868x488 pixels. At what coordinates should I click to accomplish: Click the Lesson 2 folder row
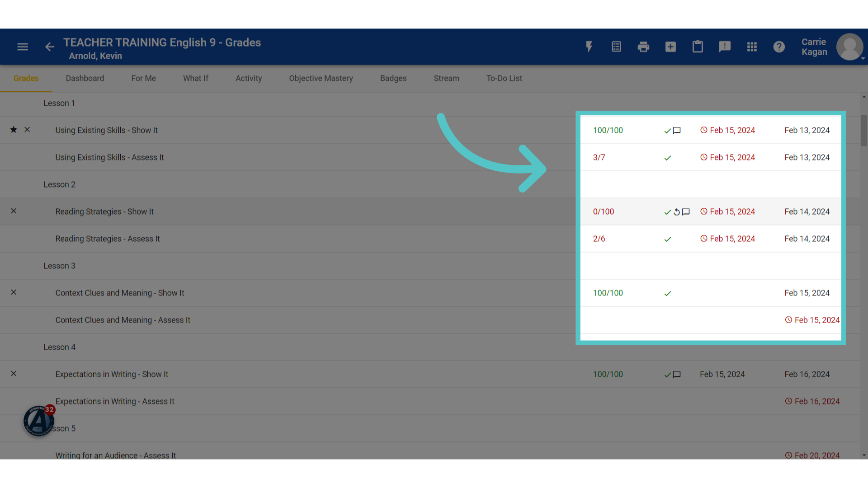[429, 184]
